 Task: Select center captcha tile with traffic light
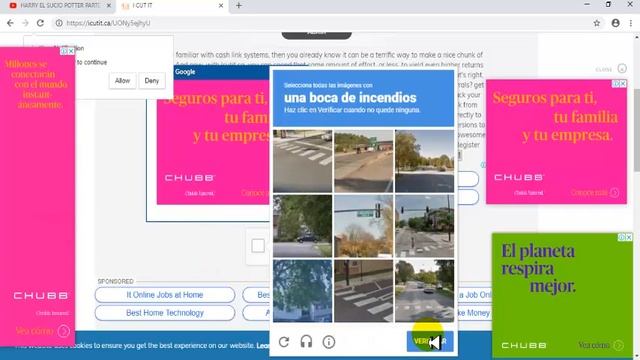[x=363, y=226]
